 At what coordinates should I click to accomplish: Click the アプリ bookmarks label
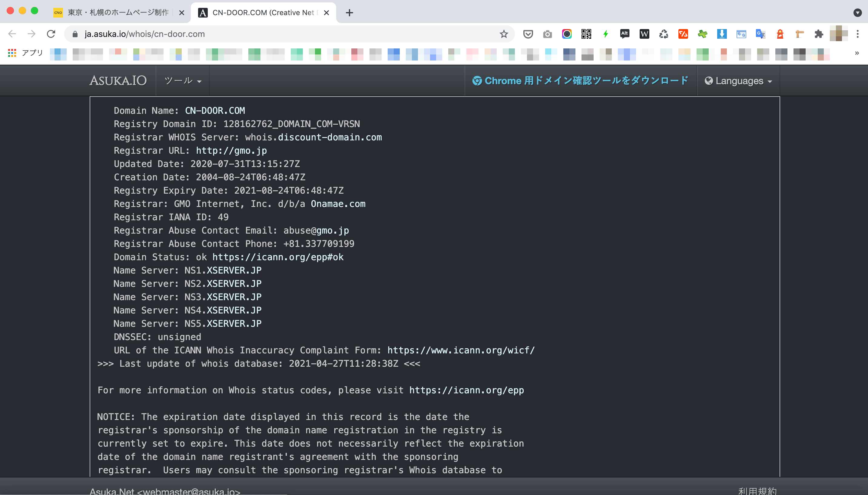32,53
